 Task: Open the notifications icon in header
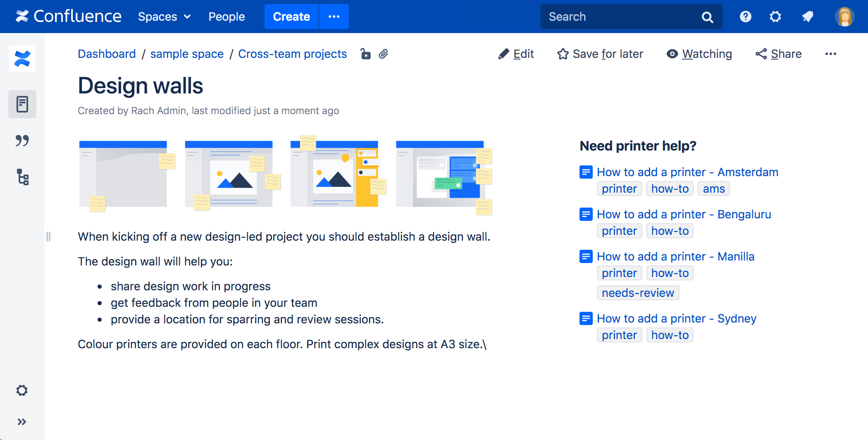tap(808, 17)
